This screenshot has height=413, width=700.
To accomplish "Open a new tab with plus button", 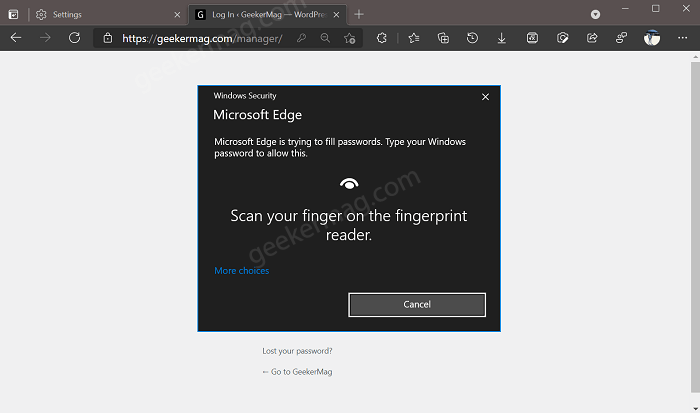I will coord(359,14).
